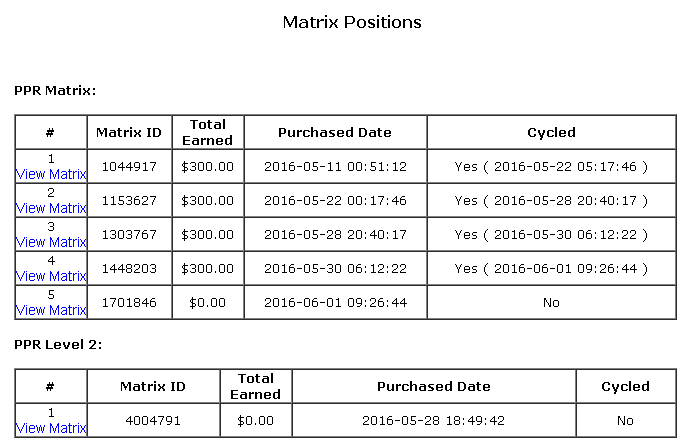Viewport: 683px width, 444px height.
Task: Click the Matrix Positions page heading
Action: tap(352, 22)
